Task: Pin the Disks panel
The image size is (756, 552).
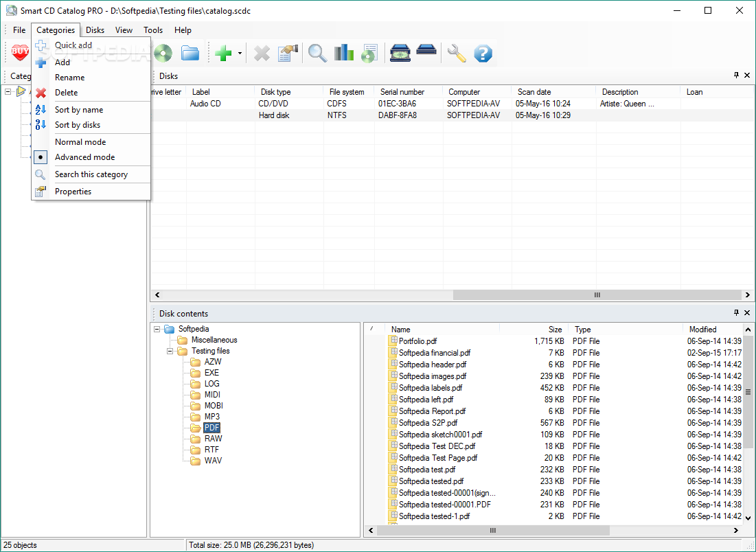Action: click(x=736, y=76)
